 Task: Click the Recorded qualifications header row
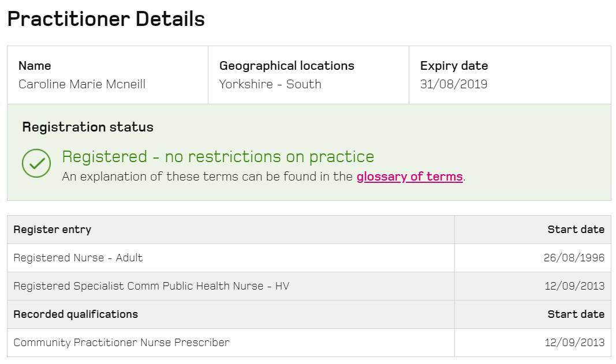click(x=75, y=314)
